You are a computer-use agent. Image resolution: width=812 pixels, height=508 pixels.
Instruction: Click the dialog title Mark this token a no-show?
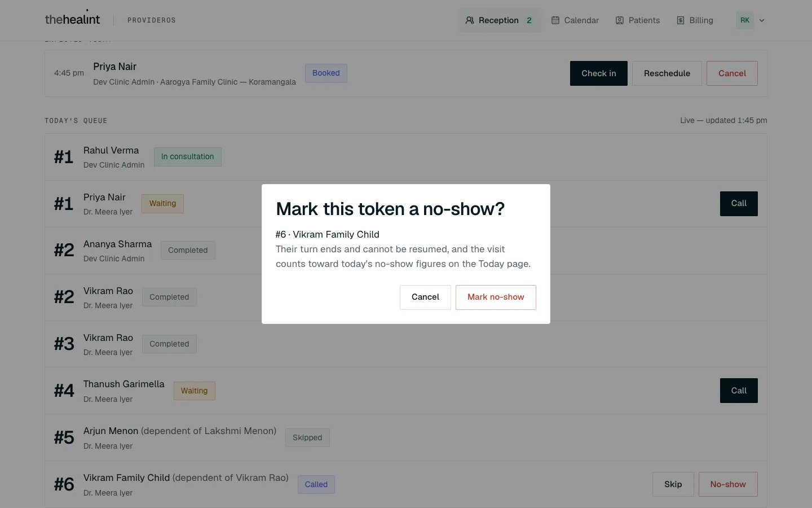(x=390, y=209)
